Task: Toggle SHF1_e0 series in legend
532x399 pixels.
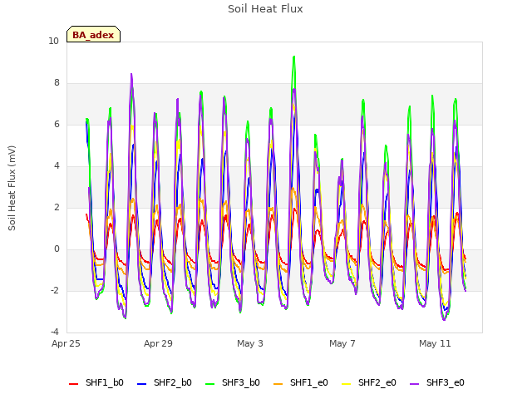Action: click(x=301, y=382)
